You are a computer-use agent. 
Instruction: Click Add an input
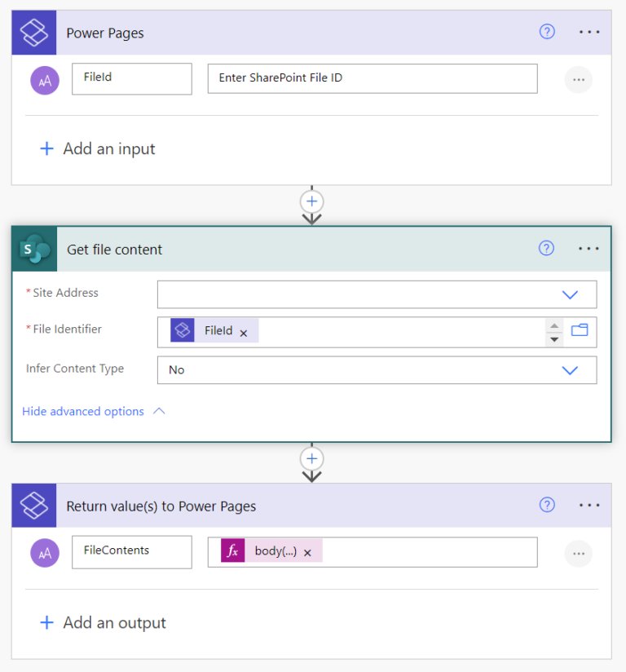point(96,148)
